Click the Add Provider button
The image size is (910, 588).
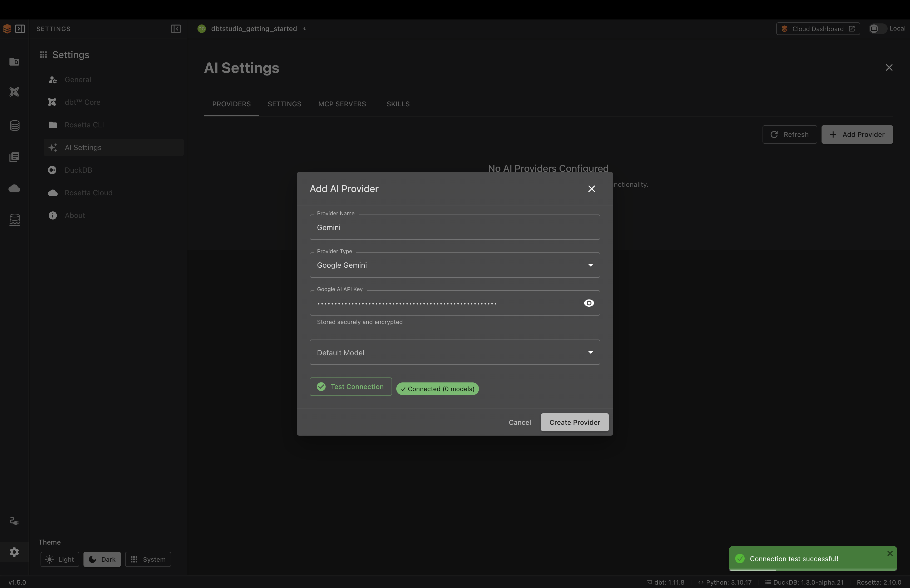[857, 134]
